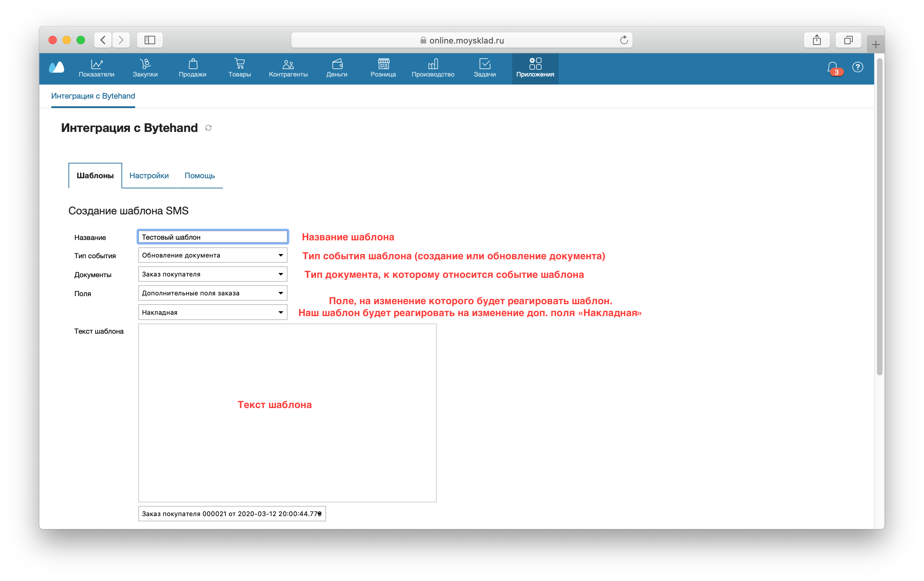Image resolution: width=924 pixels, height=581 pixels.
Task: Open the help question mark icon
Action: pos(858,67)
